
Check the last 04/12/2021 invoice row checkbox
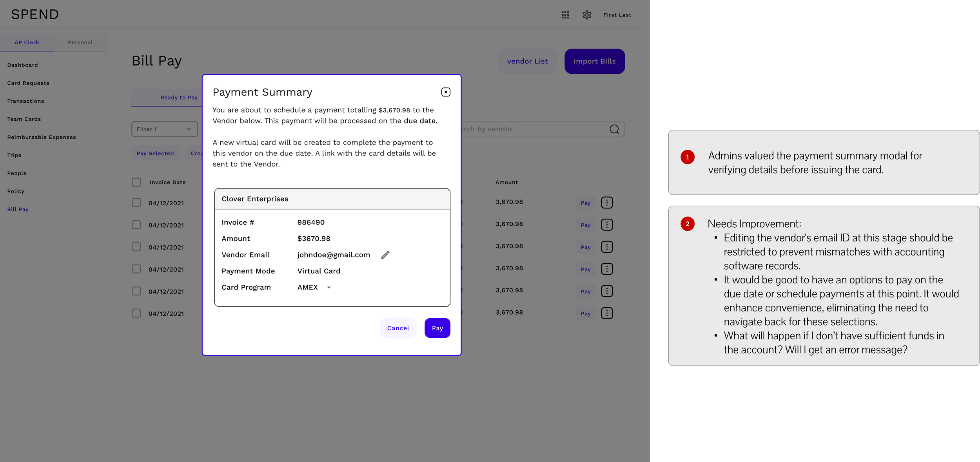click(136, 313)
